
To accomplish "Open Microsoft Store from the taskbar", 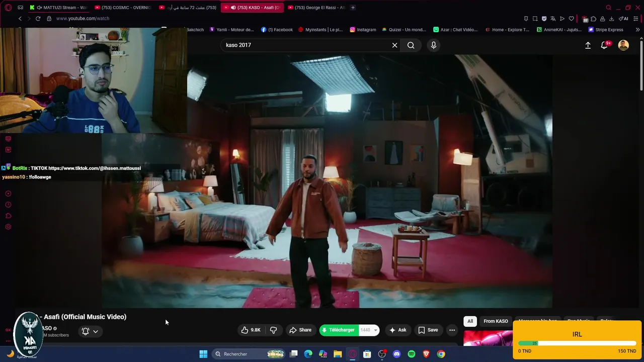I will [x=367, y=354].
